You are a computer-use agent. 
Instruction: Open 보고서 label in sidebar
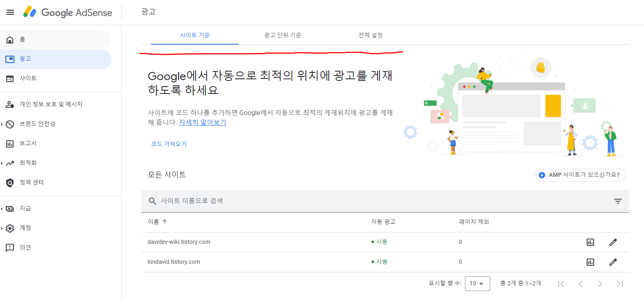coord(28,143)
